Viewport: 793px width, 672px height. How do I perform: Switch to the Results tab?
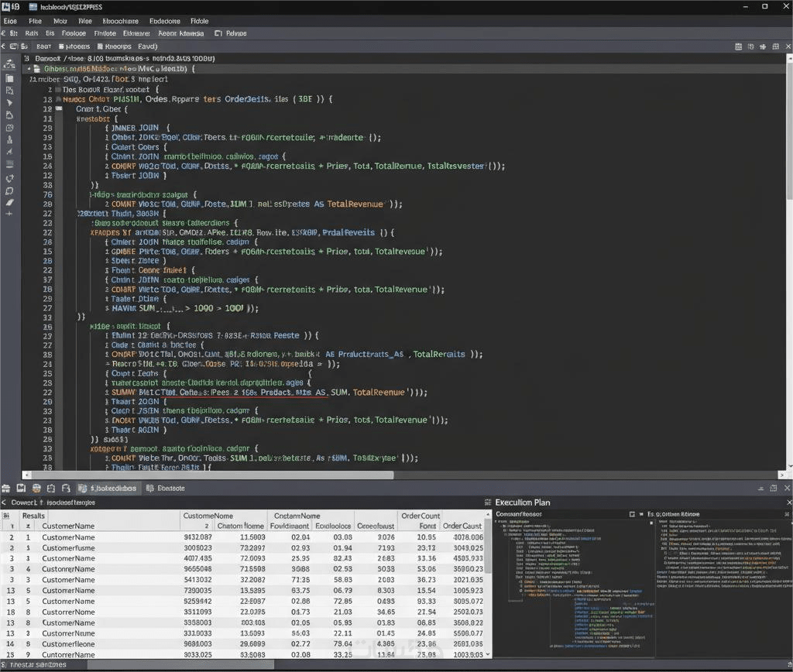click(33, 516)
